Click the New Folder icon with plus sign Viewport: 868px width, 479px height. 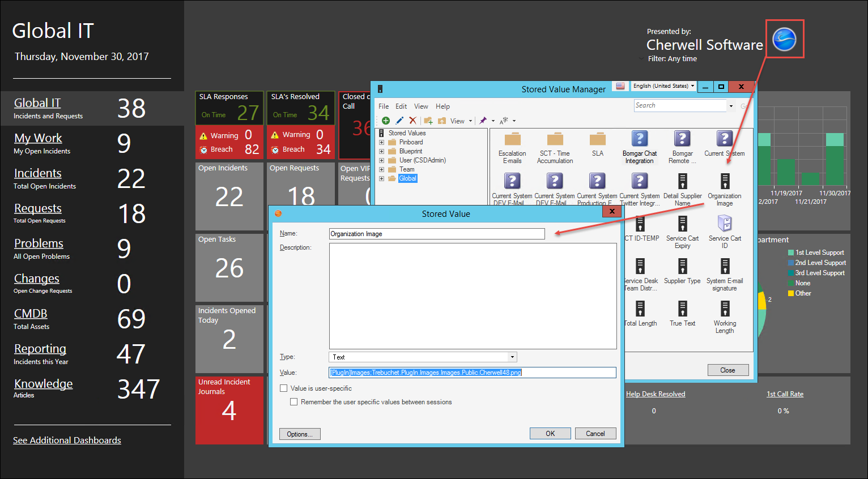click(428, 121)
